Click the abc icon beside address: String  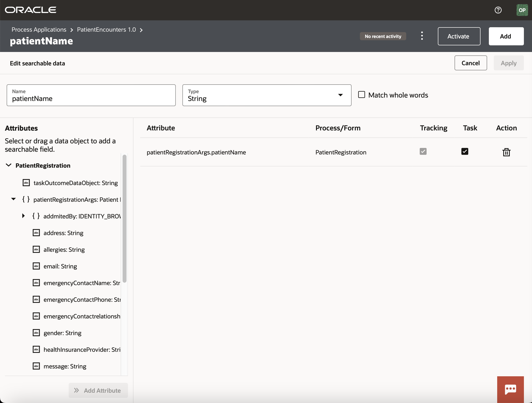tap(36, 233)
